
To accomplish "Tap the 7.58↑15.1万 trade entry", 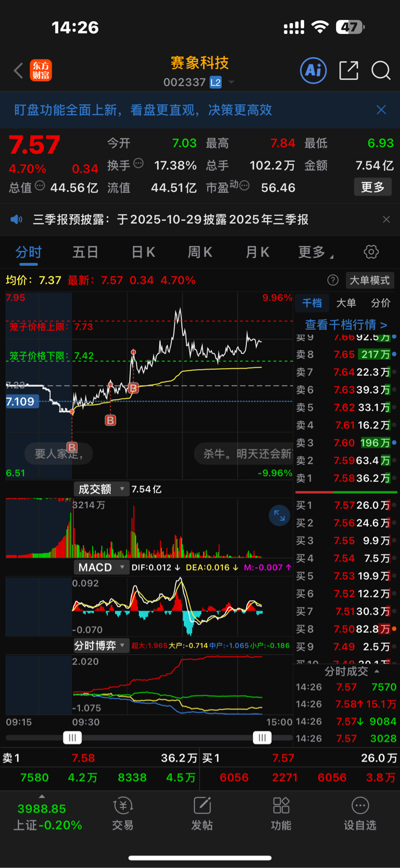I will [346, 704].
